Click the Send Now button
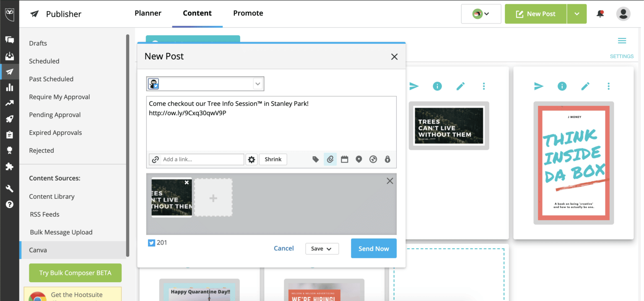The width and height of the screenshot is (644, 301). pyautogui.click(x=373, y=248)
